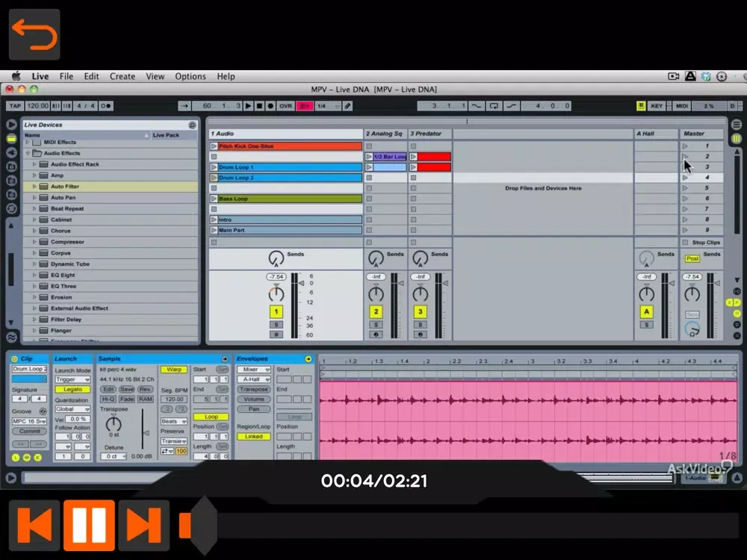Toggle track 3 activator button

[420, 311]
